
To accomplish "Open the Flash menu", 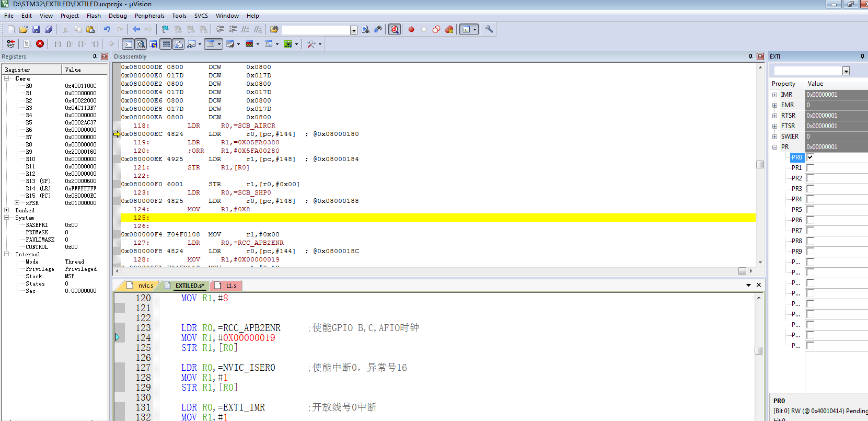I will click(x=94, y=16).
